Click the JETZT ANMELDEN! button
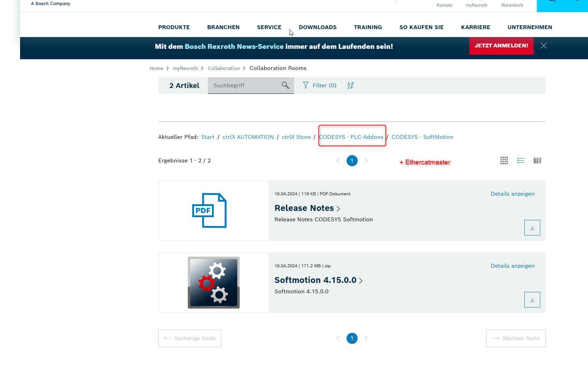 point(502,46)
